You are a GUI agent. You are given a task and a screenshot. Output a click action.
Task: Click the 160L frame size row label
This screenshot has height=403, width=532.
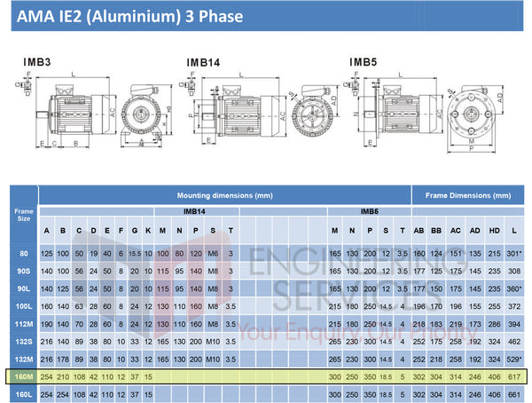tap(23, 394)
